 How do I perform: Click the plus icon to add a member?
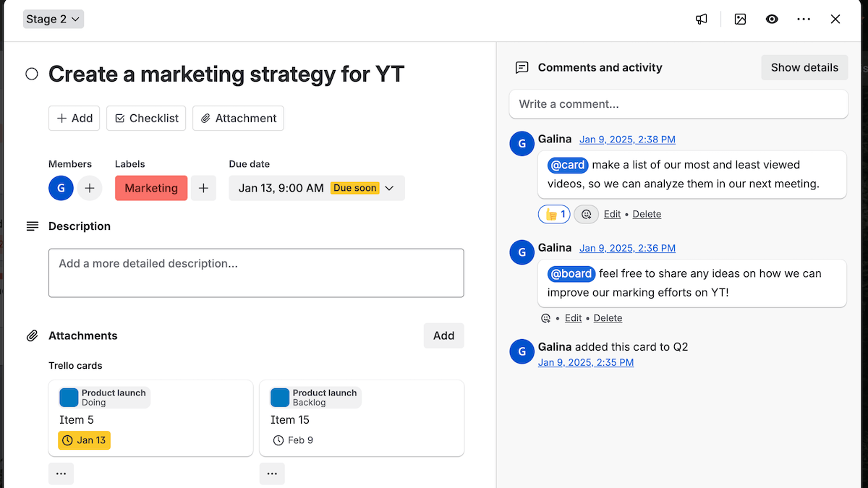click(90, 188)
